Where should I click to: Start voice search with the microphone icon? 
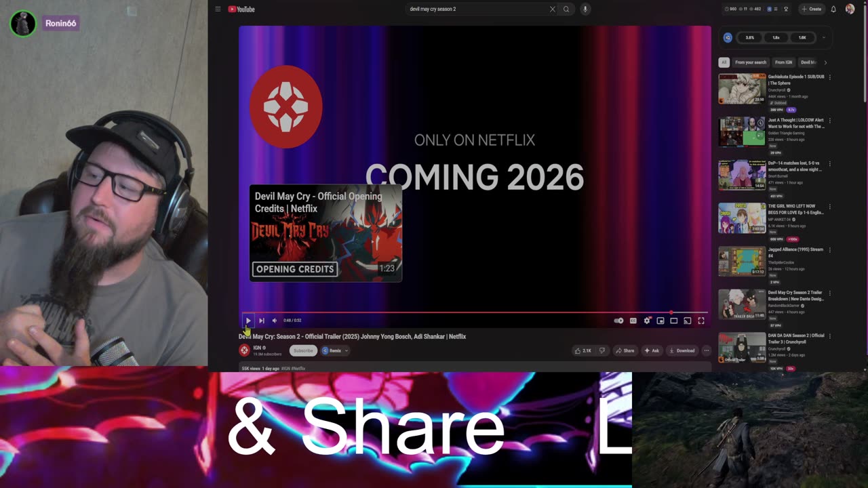pyautogui.click(x=585, y=9)
